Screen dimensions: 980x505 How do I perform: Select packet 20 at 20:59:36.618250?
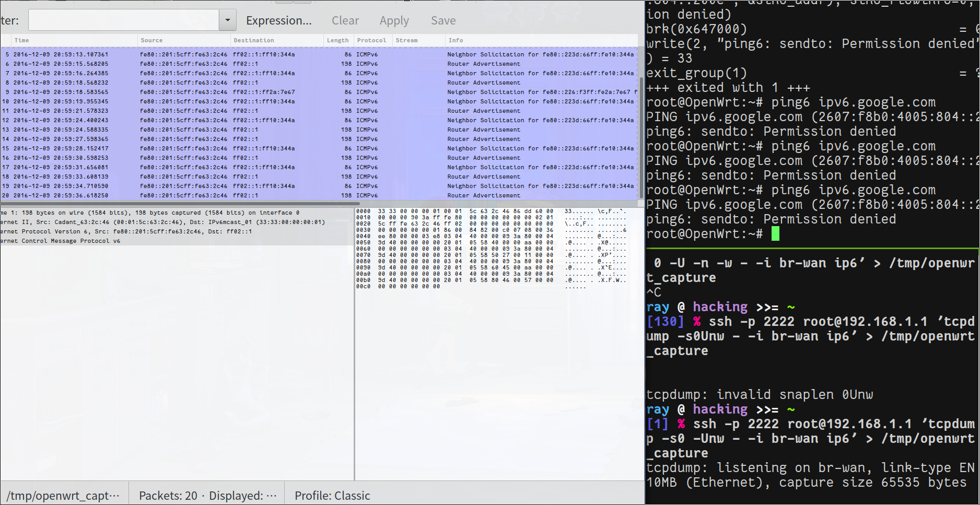pos(319,195)
